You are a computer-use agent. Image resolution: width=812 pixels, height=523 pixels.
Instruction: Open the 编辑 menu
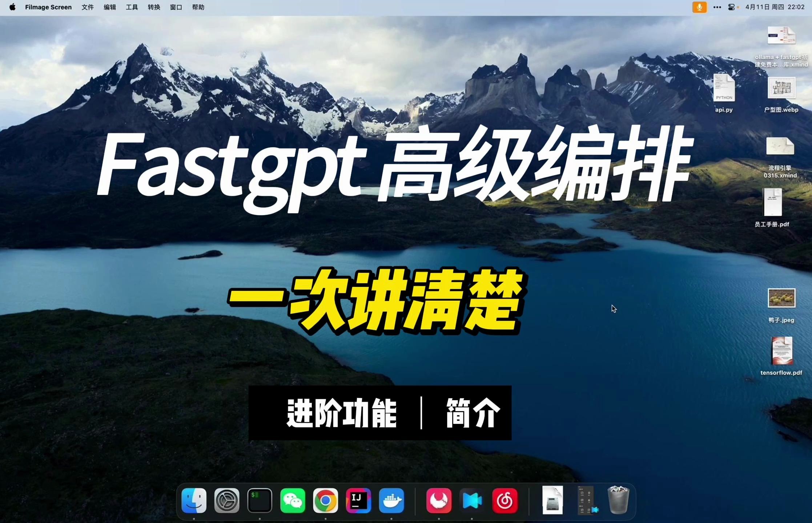click(x=110, y=7)
